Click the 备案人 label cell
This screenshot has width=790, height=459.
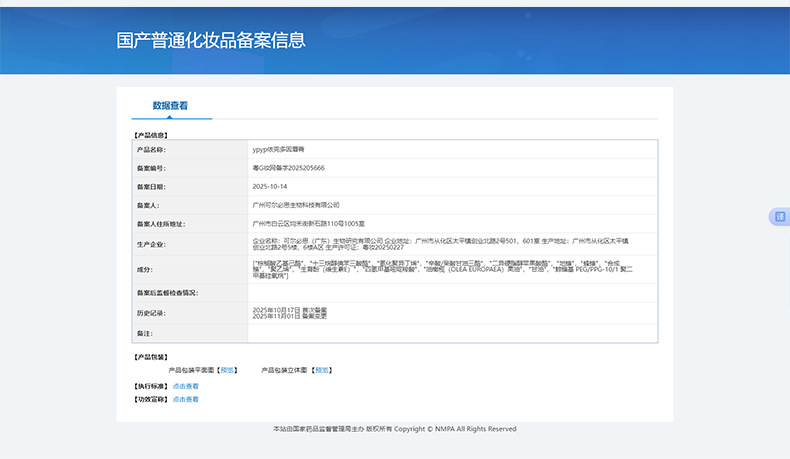coord(190,206)
